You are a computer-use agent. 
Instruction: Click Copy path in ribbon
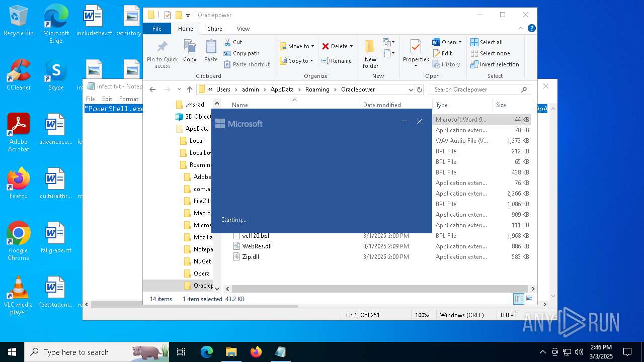pyautogui.click(x=242, y=53)
